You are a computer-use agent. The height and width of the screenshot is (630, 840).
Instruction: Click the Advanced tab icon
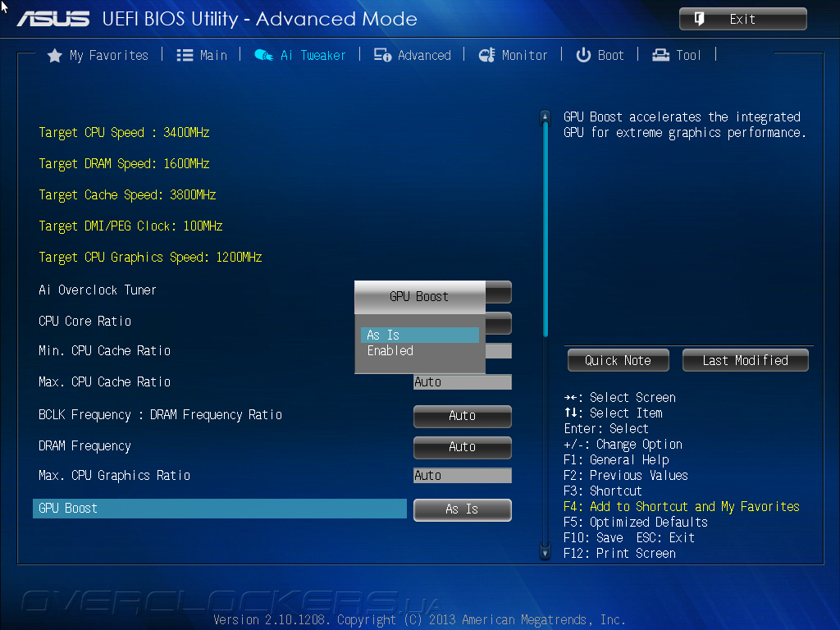click(382, 55)
